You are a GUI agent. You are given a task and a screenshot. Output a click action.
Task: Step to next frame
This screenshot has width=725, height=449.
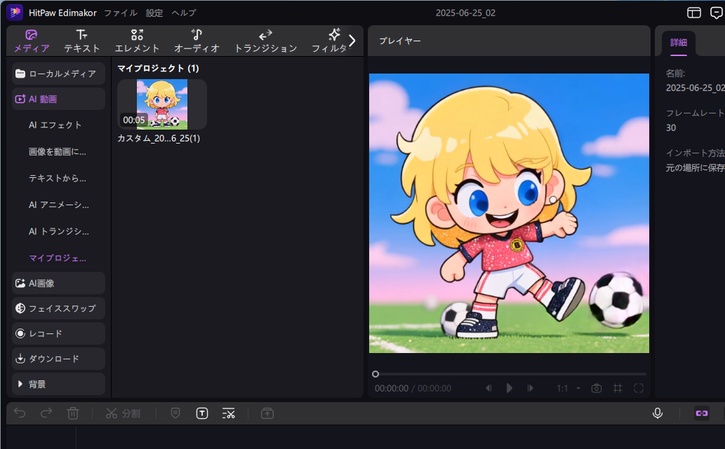point(530,388)
